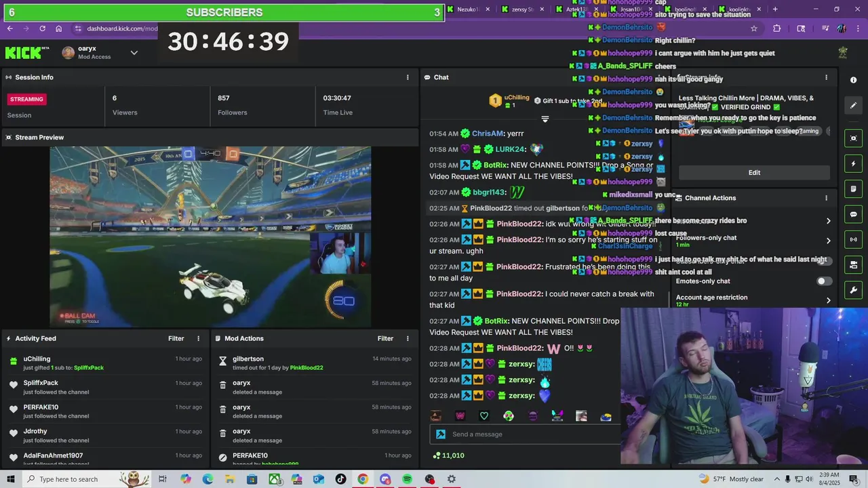
Task: Open the info panel icon in right sidebar
Action: pyautogui.click(x=853, y=80)
